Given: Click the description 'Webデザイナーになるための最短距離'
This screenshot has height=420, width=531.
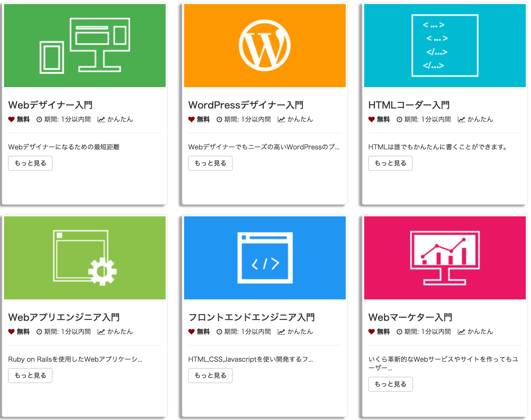Looking at the screenshot, I should tap(64, 147).
